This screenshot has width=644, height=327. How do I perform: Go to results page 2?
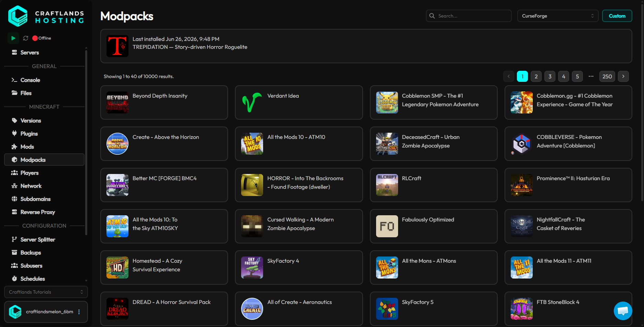point(536,76)
